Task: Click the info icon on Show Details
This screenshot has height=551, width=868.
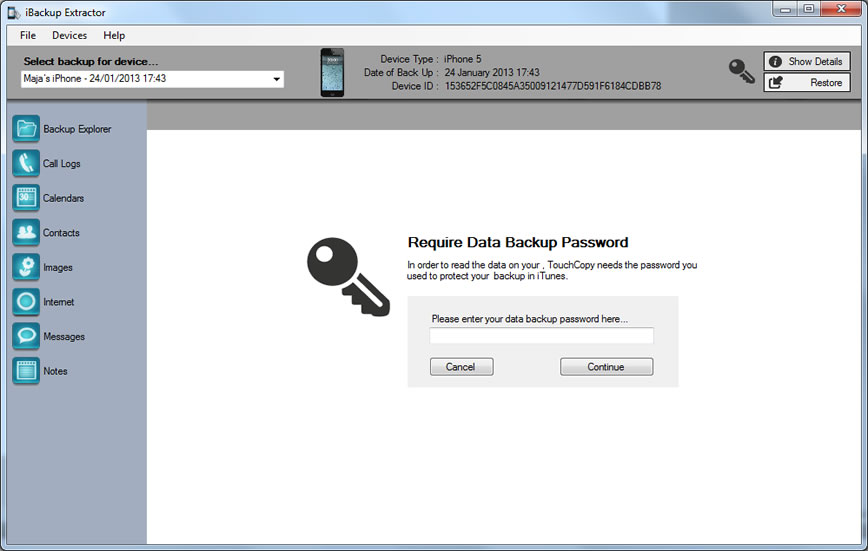Action: 776,61
